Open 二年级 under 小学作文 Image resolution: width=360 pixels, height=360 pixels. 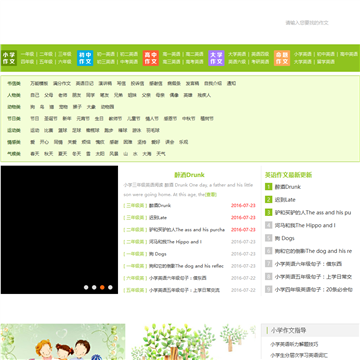pos(46,54)
